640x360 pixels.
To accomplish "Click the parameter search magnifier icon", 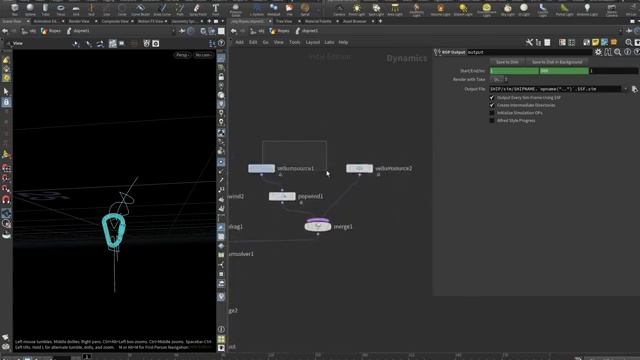I will 618,52.
